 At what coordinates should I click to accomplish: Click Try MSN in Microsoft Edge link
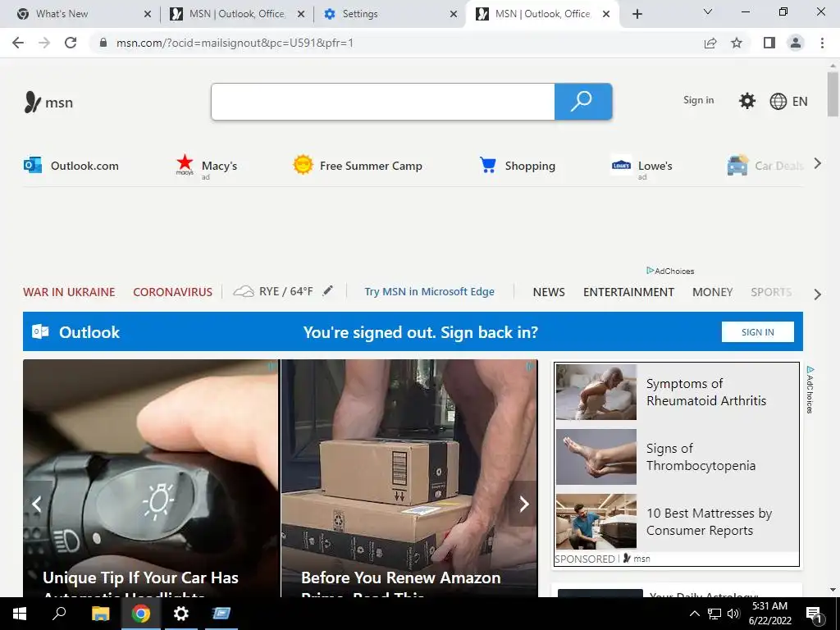pos(430,291)
